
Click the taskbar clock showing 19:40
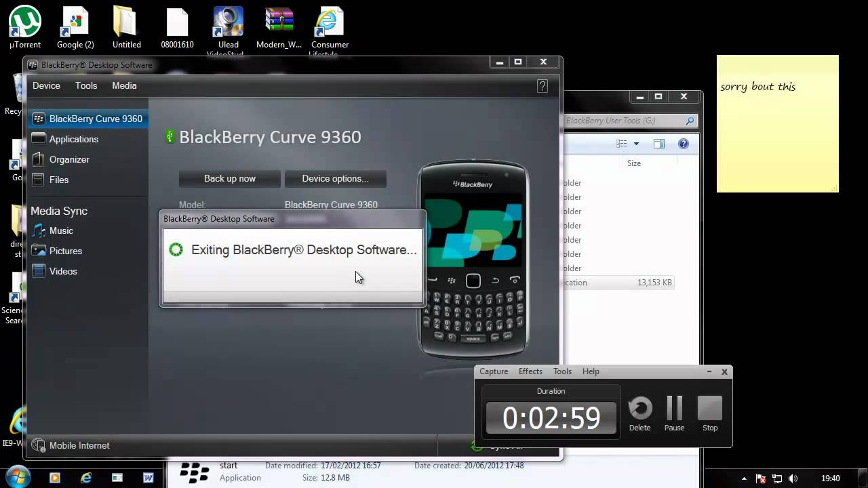coord(831,479)
